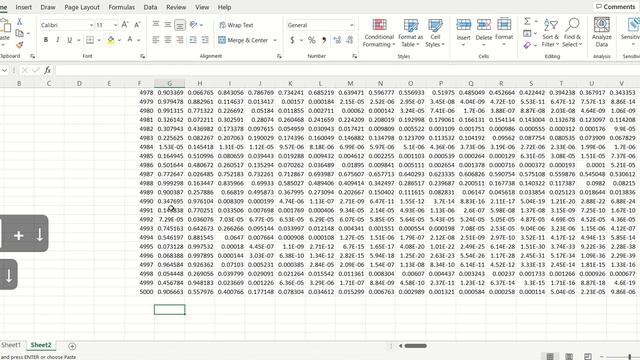The image size is (640, 360).
Task: Open Sort & Filter menu
Action: tap(551, 33)
